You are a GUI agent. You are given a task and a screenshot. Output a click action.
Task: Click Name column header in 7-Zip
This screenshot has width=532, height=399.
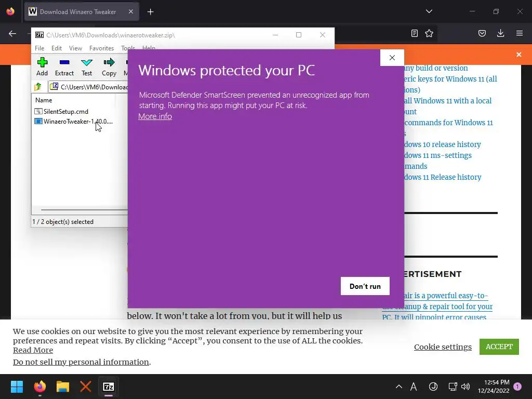pos(74,100)
